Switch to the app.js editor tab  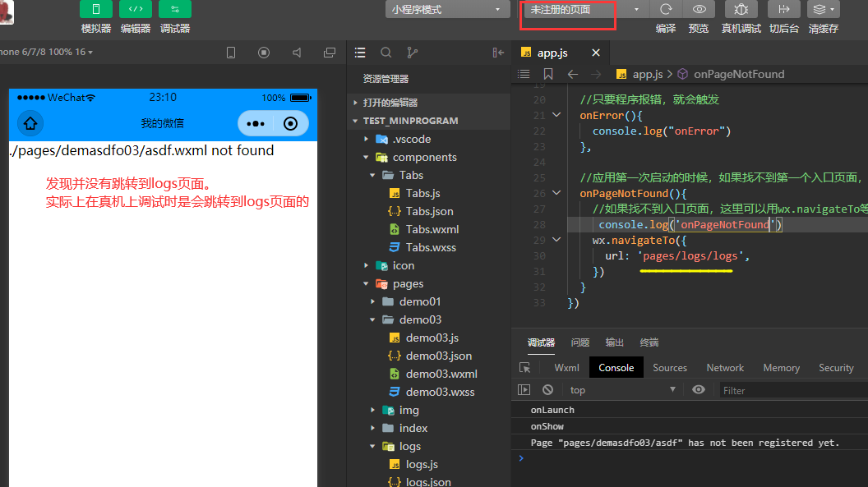tap(552, 53)
